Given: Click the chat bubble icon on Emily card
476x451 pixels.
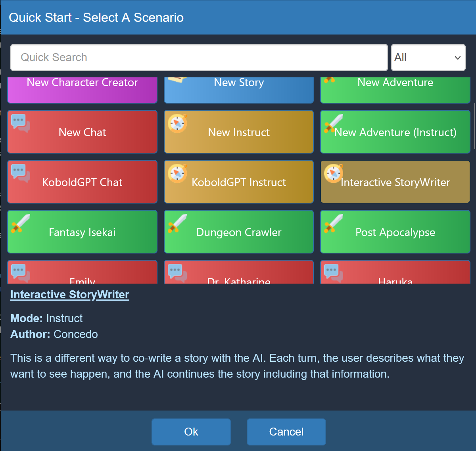Looking at the screenshot, I should [x=21, y=273].
